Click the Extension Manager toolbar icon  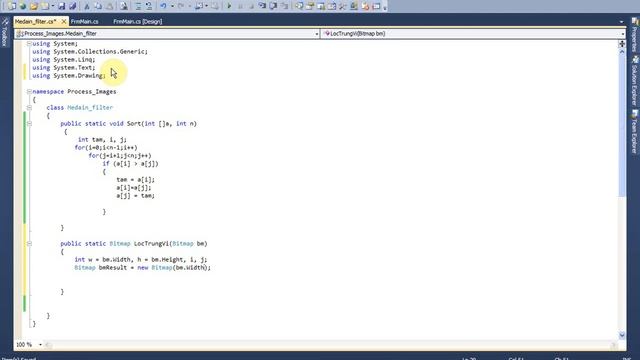pyautogui.click(x=354, y=6)
